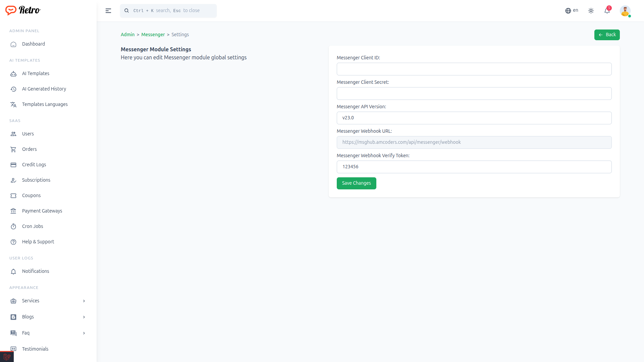Click Laravel debug bar icon
The image size is (644, 362).
point(7,357)
